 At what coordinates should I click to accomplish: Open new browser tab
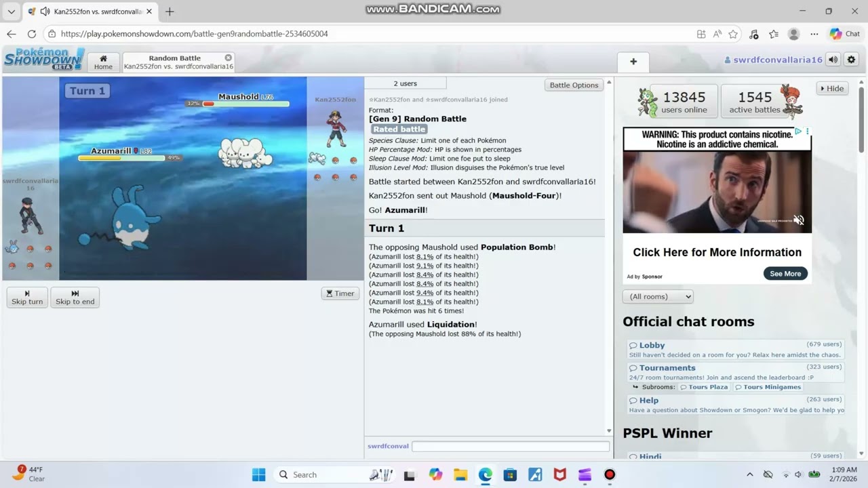click(x=170, y=12)
